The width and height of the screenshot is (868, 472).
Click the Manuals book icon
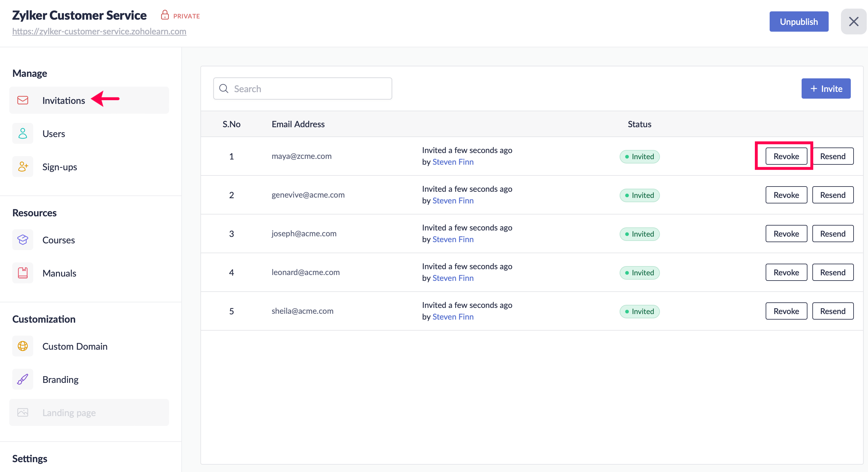[x=22, y=273]
